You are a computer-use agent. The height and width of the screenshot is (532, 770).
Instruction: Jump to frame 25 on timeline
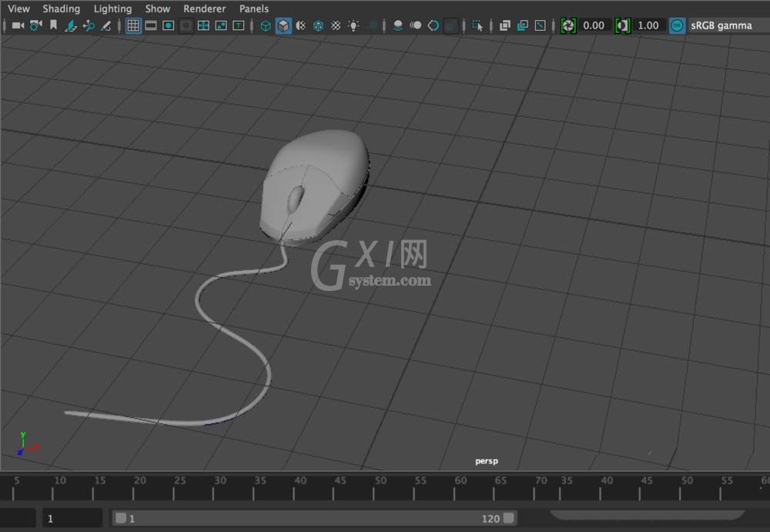173,487
